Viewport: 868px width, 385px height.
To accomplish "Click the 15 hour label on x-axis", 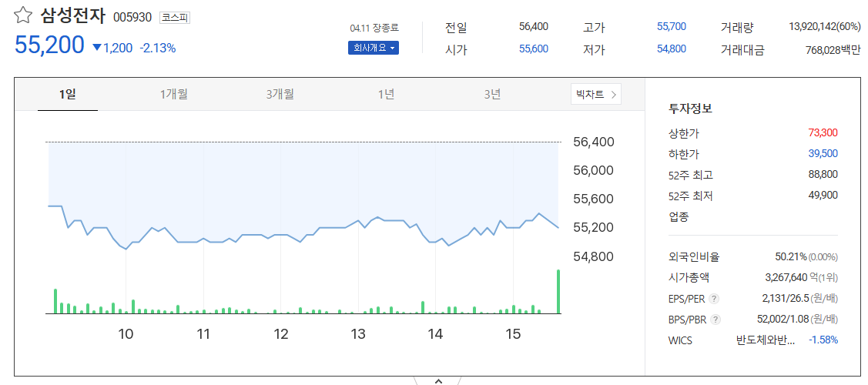I will [514, 333].
